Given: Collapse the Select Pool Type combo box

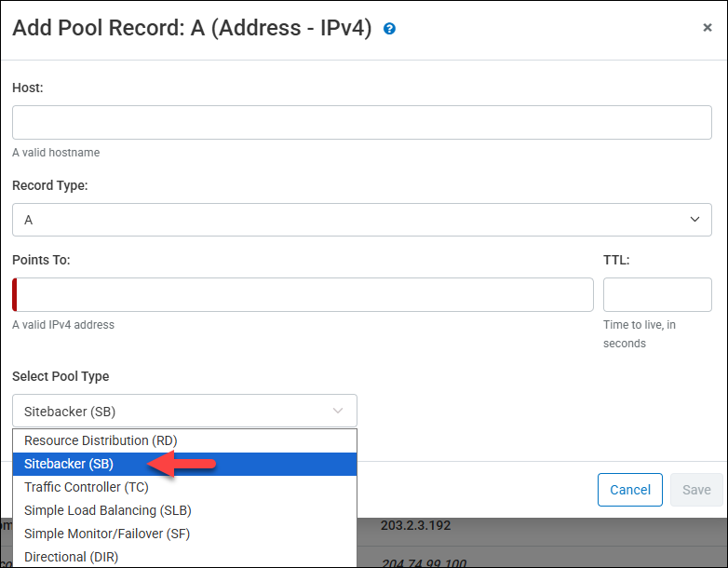Looking at the screenshot, I should click(184, 411).
